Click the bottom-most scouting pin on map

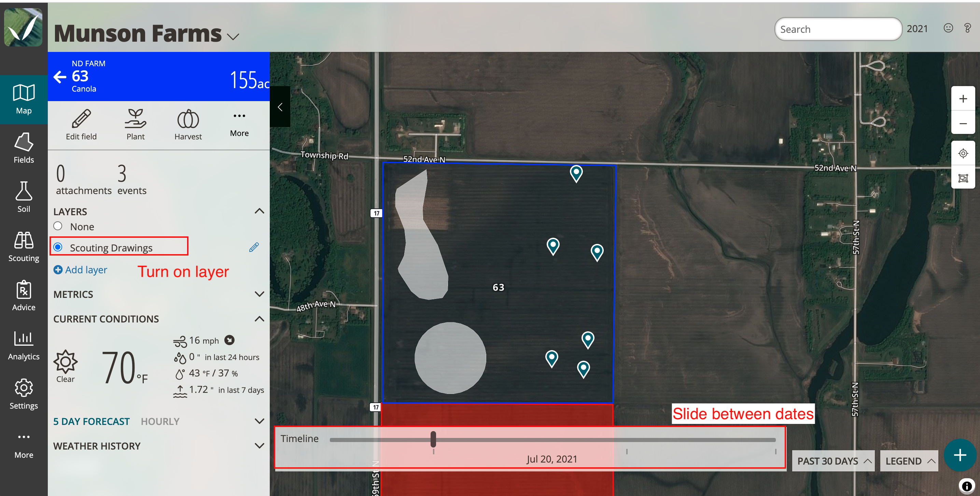(x=583, y=369)
